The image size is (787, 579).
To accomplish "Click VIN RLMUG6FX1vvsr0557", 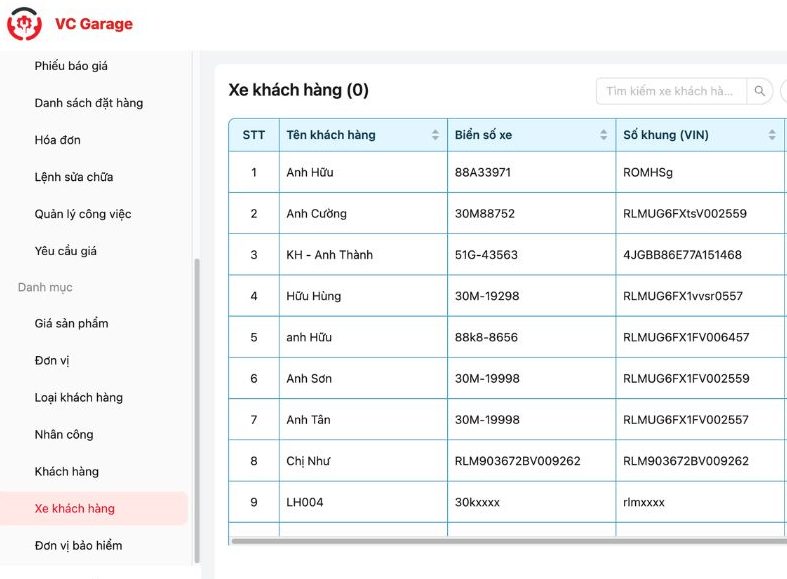I will click(x=683, y=296).
